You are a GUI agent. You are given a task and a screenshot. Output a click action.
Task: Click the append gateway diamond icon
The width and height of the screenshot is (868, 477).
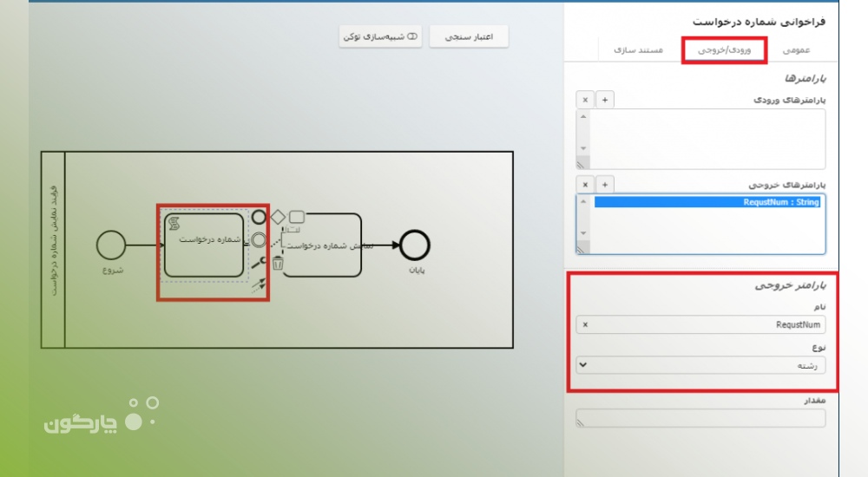(x=278, y=217)
